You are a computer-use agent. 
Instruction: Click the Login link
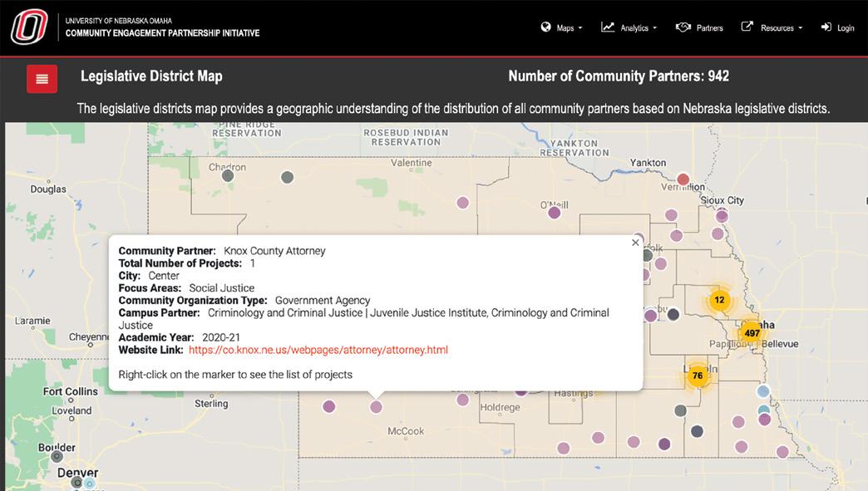837,27
